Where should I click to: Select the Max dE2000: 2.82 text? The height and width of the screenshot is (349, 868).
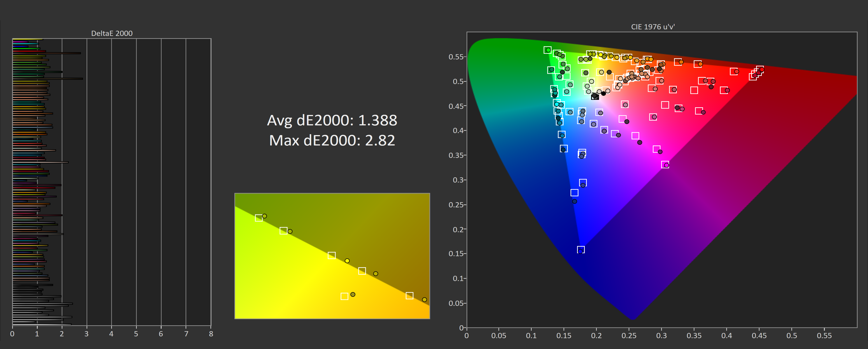(332, 141)
